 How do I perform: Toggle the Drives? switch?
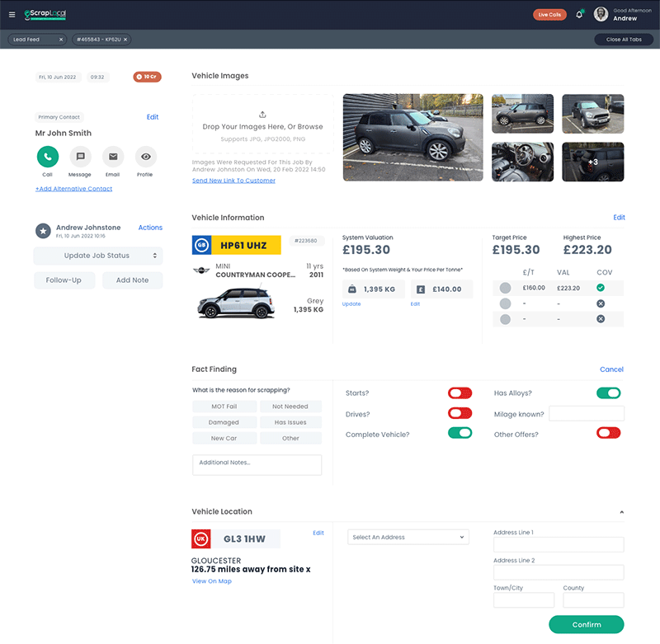[460, 413]
